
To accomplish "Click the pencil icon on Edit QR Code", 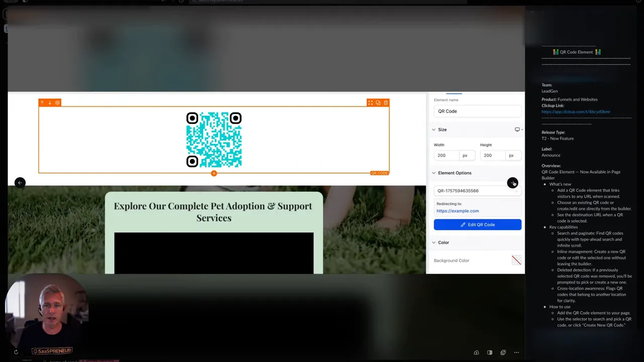I will tap(463, 225).
